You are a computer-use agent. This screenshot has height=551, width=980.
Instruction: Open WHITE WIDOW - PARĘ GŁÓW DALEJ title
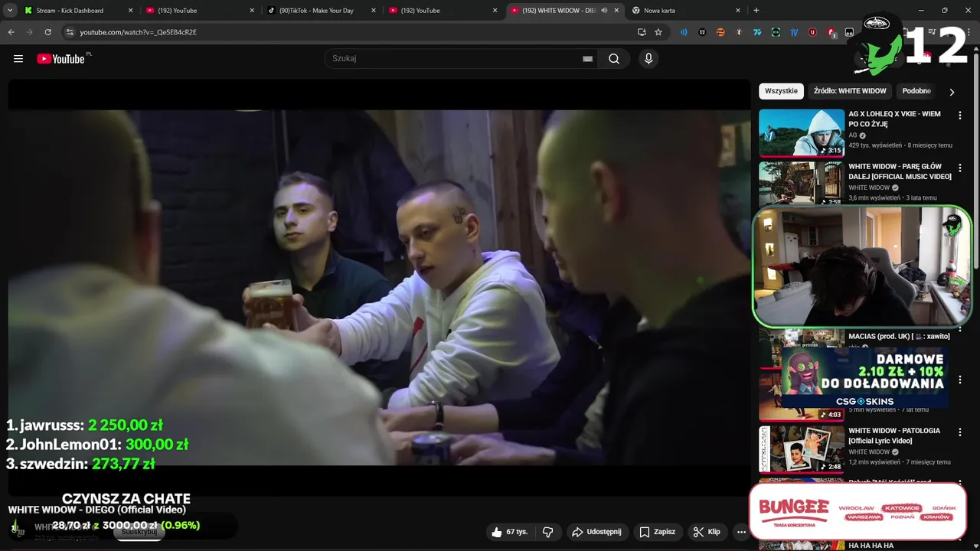[900, 171]
